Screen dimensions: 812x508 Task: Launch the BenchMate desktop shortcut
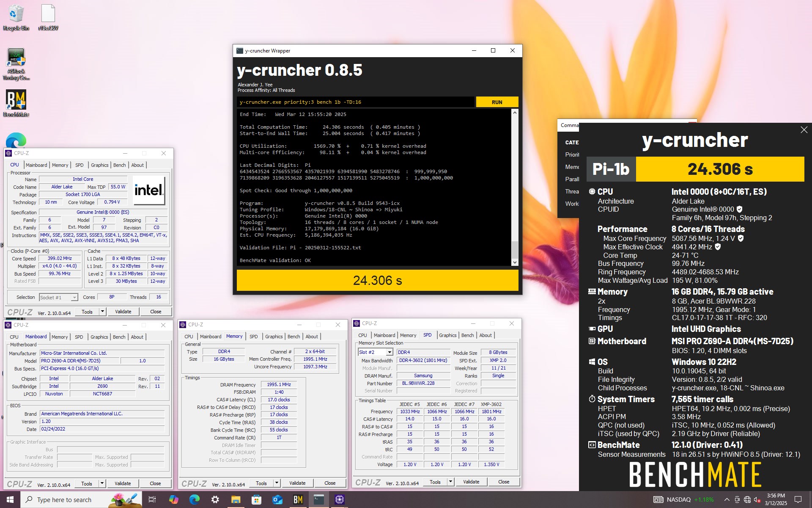tap(16, 103)
